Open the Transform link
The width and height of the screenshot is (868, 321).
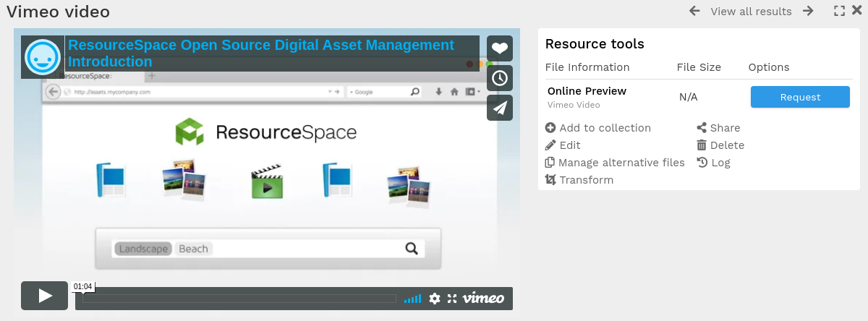587,180
